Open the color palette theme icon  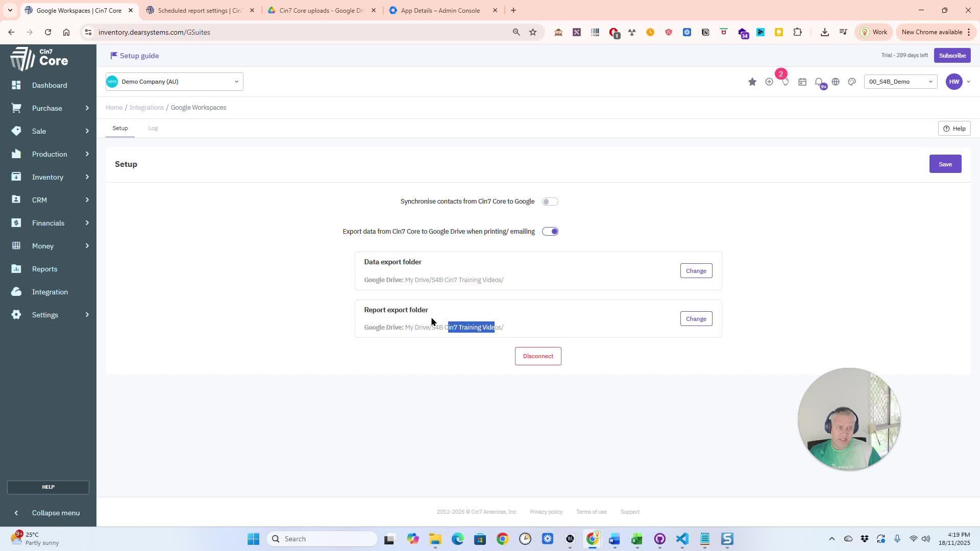pyautogui.click(x=852, y=82)
